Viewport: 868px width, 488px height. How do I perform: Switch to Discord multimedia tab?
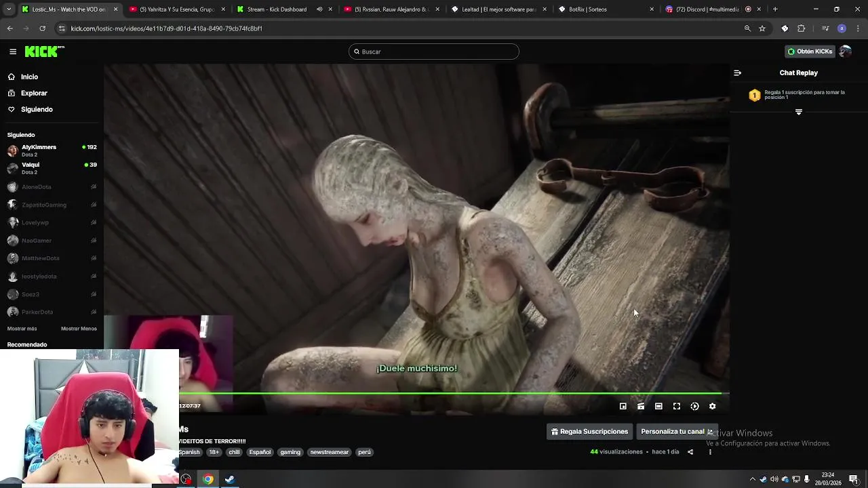[713, 9]
